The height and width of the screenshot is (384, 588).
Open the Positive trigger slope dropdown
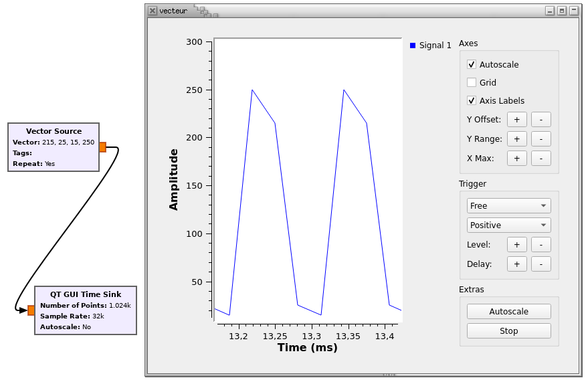(508, 225)
